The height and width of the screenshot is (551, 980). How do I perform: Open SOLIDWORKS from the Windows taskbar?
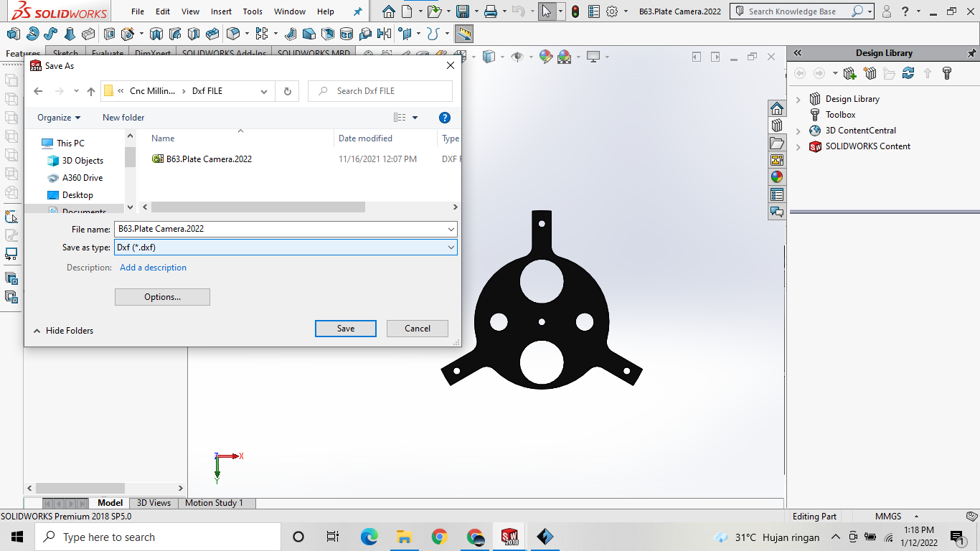[x=509, y=536]
